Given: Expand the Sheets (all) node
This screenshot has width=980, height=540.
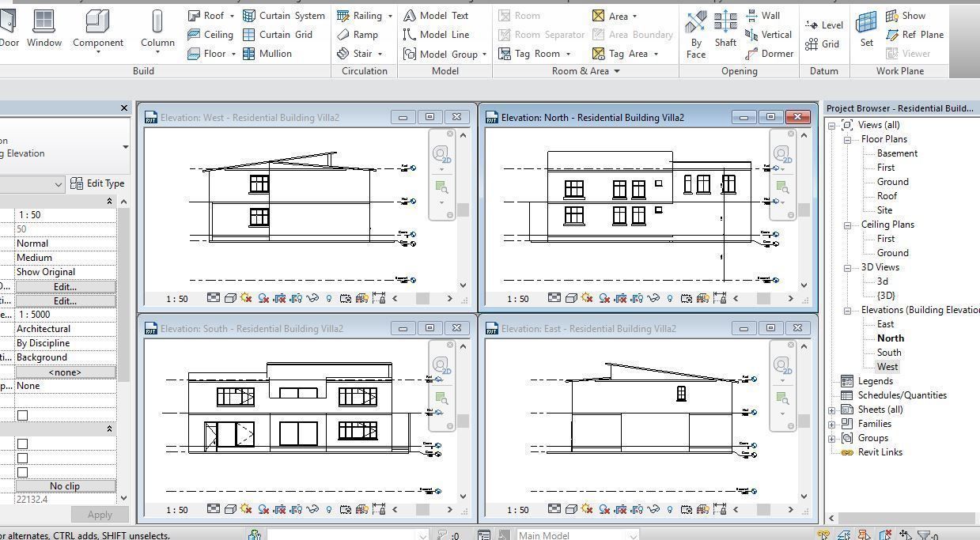Looking at the screenshot, I should [x=832, y=410].
